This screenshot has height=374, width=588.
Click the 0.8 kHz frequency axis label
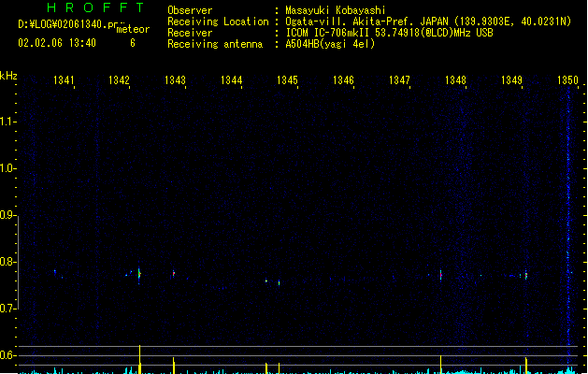pyautogui.click(x=7, y=262)
